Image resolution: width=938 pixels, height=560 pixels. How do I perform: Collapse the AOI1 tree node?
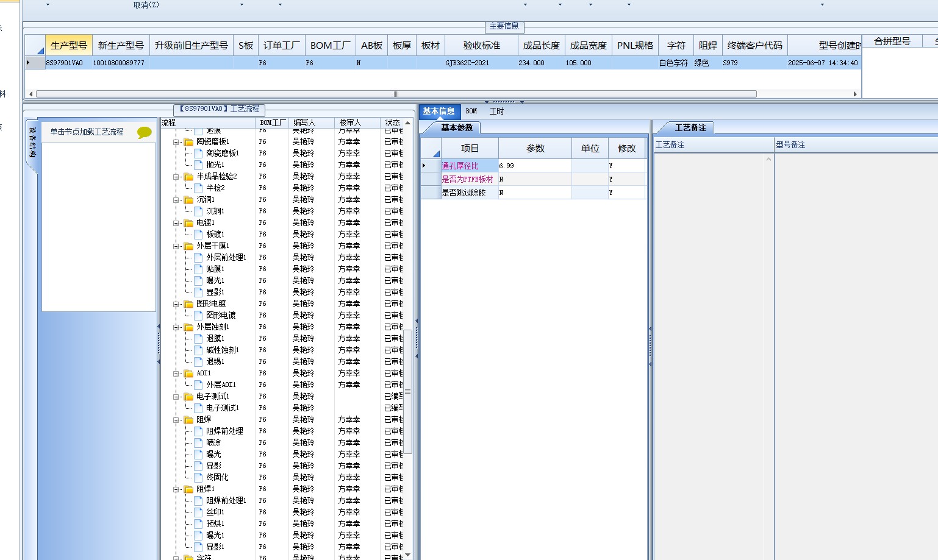click(x=176, y=374)
